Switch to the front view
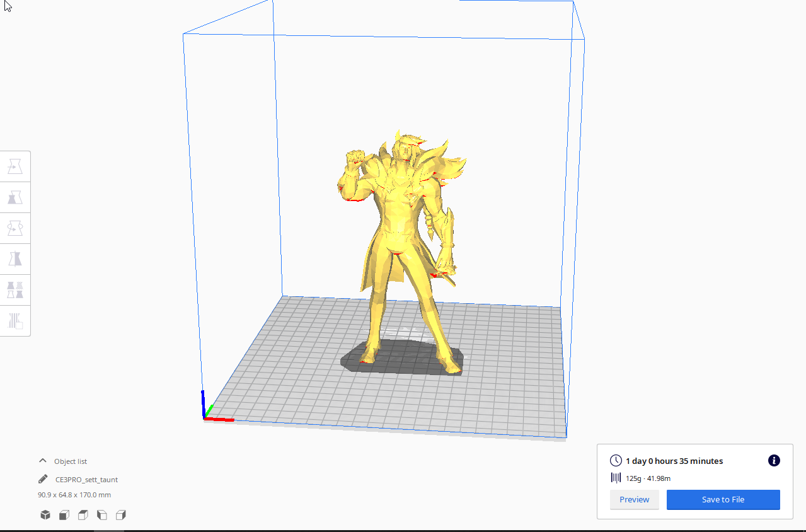 (x=64, y=514)
